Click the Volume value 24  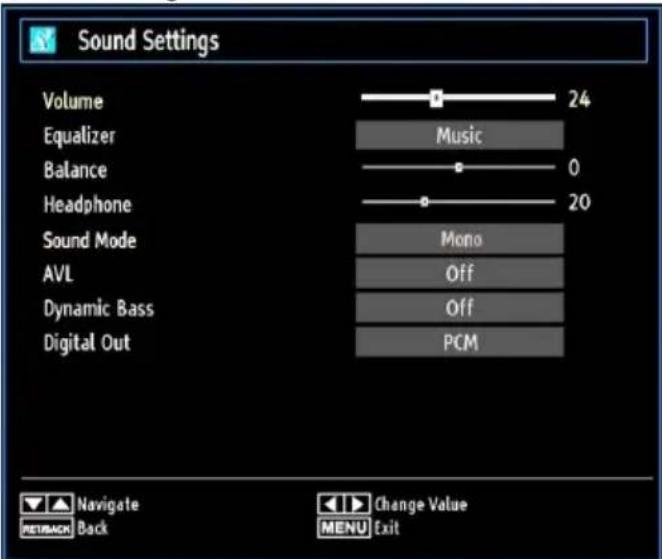click(579, 100)
